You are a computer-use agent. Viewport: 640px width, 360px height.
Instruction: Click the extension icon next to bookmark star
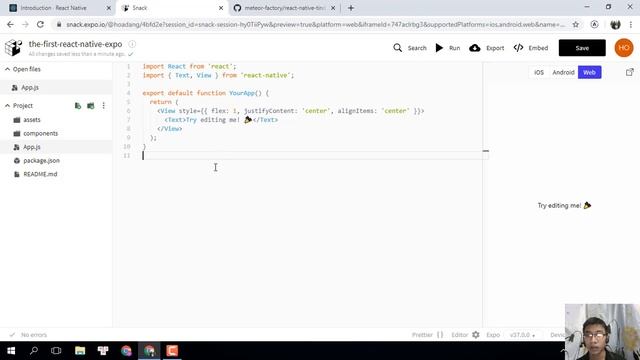point(595,24)
